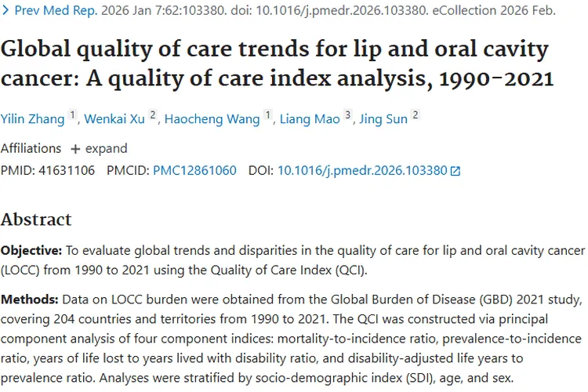
Task: Click the plus icon beside expand
Action: pyautogui.click(x=75, y=148)
